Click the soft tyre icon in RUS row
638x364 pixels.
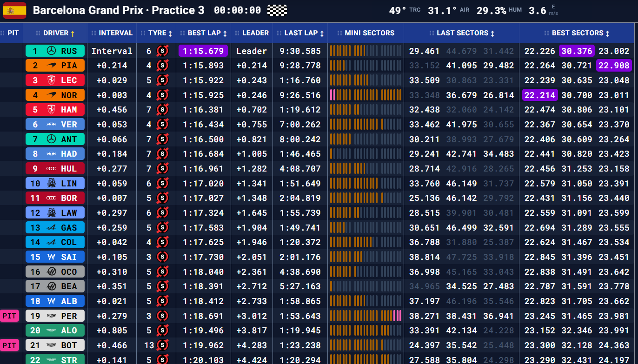(162, 51)
